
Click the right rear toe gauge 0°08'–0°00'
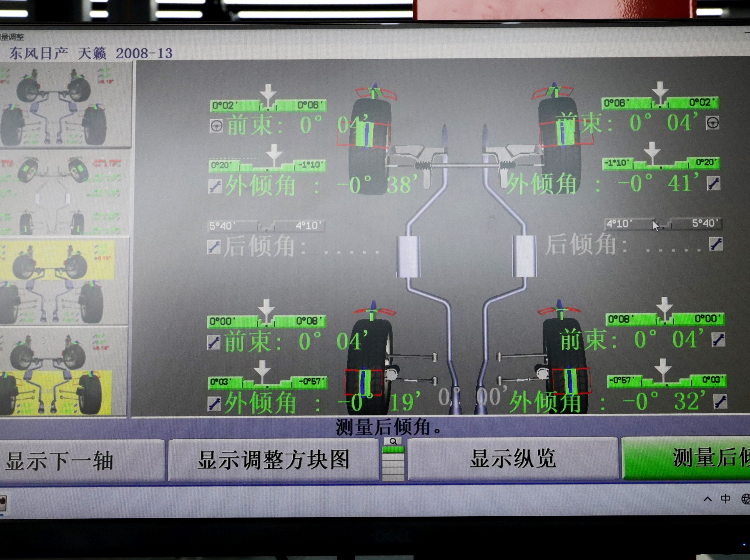coord(665,319)
